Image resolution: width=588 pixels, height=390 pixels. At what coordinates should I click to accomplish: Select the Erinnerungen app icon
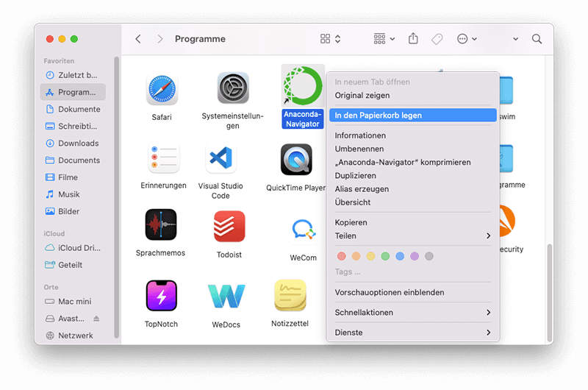163,158
